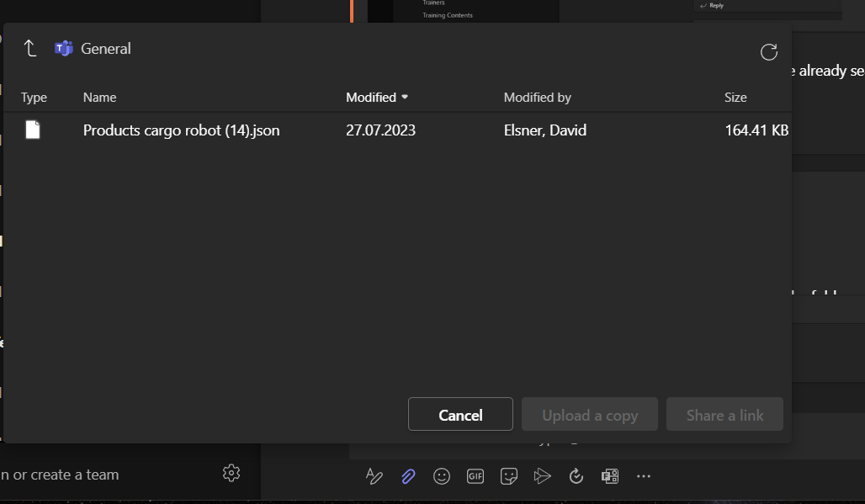Click Join or create a team
This screenshot has height=504, width=865.
[x=61, y=474]
